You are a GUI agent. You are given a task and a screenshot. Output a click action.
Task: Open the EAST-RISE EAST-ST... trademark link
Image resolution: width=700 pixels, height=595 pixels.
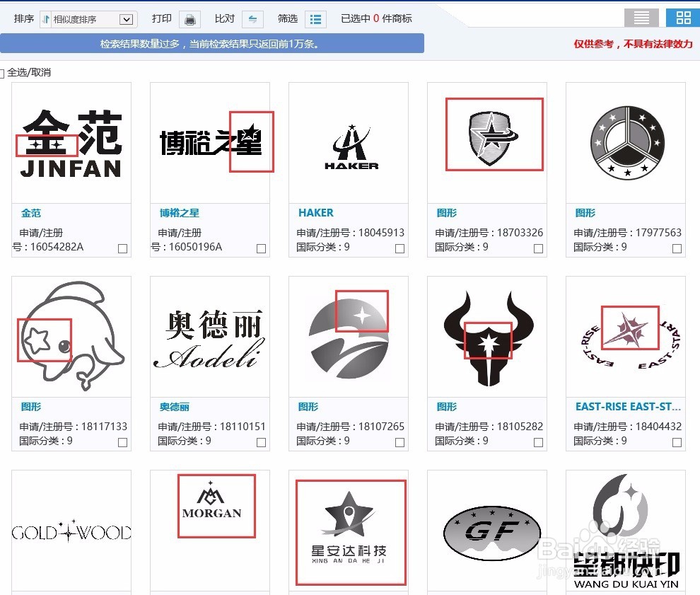(x=628, y=407)
